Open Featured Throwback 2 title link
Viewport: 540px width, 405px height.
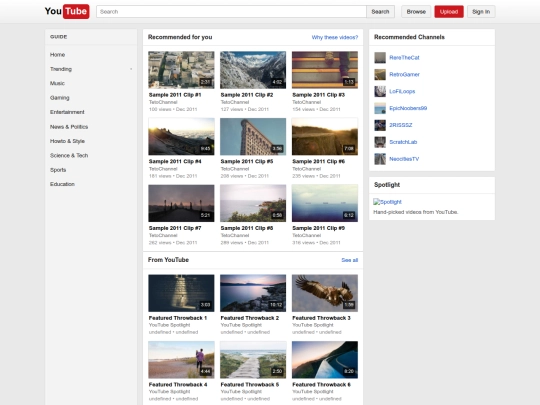point(250,318)
